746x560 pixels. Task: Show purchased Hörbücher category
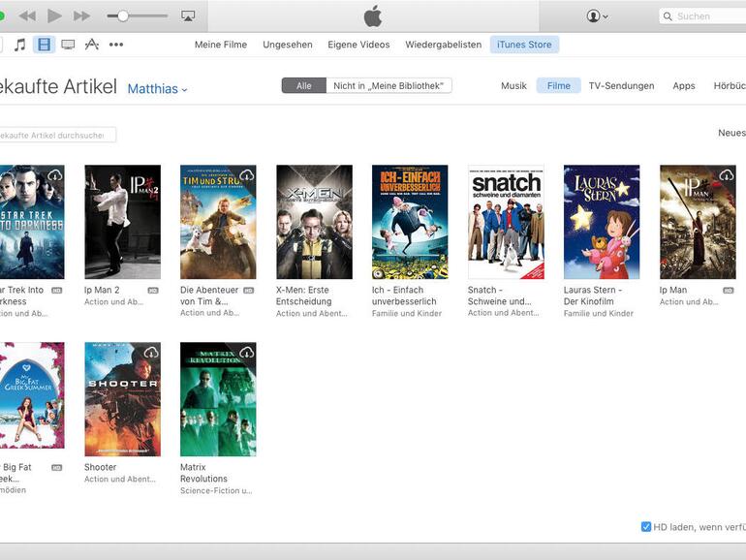730,85
